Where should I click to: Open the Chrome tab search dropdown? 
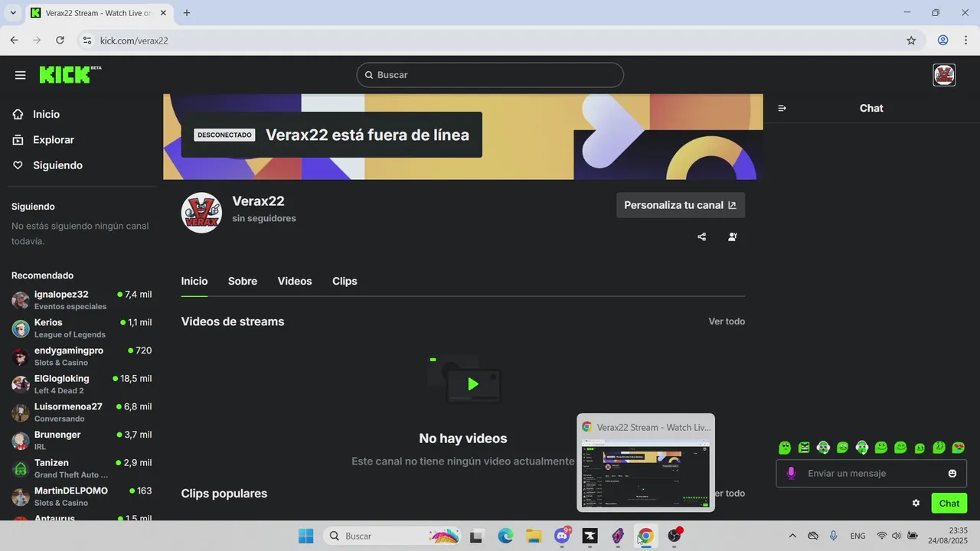coord(13,13)
